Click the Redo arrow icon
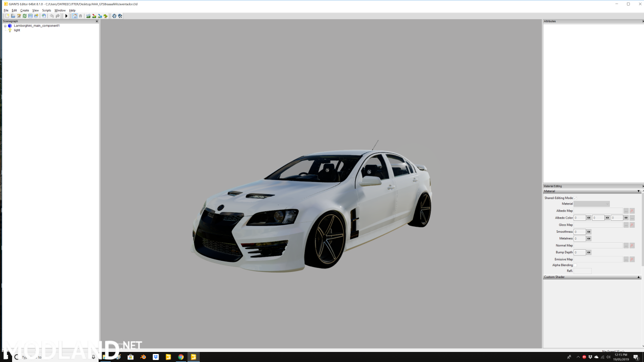The height and width of the screenshot is (362, 644). coord(57,16)
